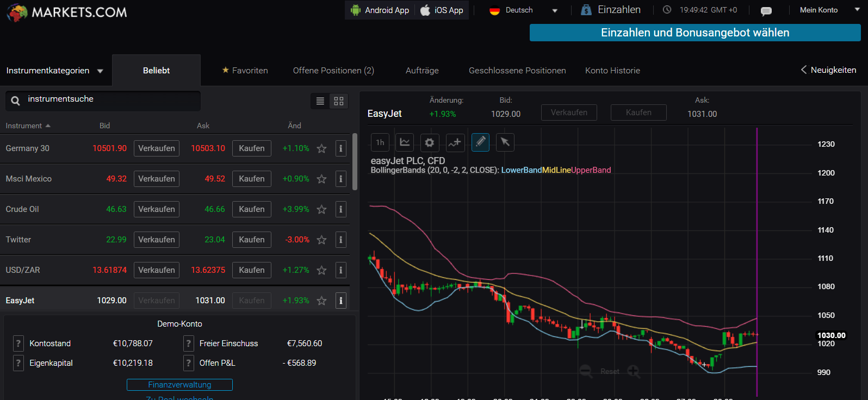Zoom out on the chart
The height and width of the screenshot is (400, 868).
point(586,371)
